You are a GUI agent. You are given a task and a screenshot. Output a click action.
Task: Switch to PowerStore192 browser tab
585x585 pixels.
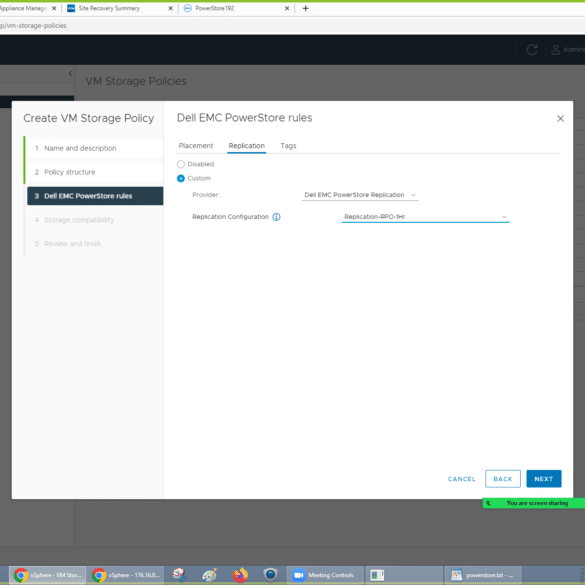click(236, 8)
